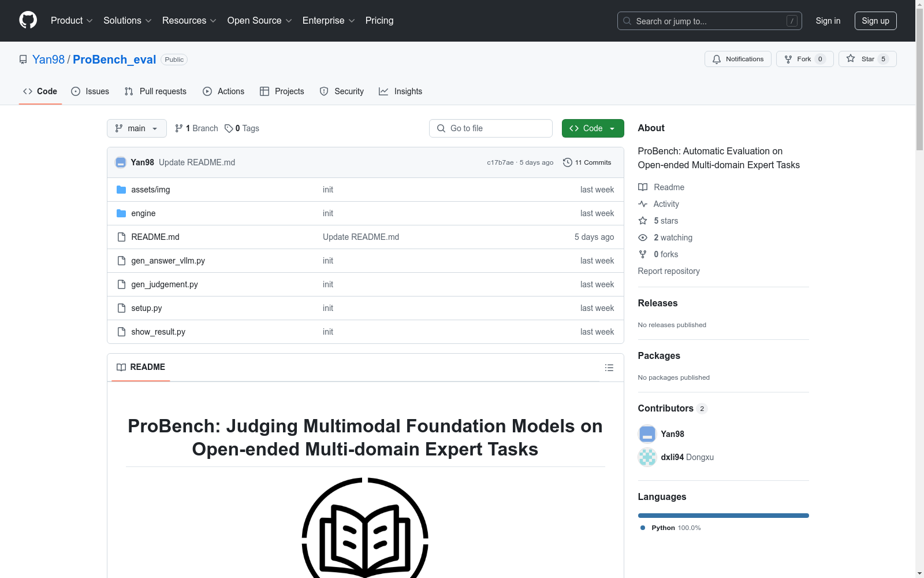The width and height of the screenshot is (924, 578).
Task: Click the Readme book icon in About
Action: click(643, 187)
